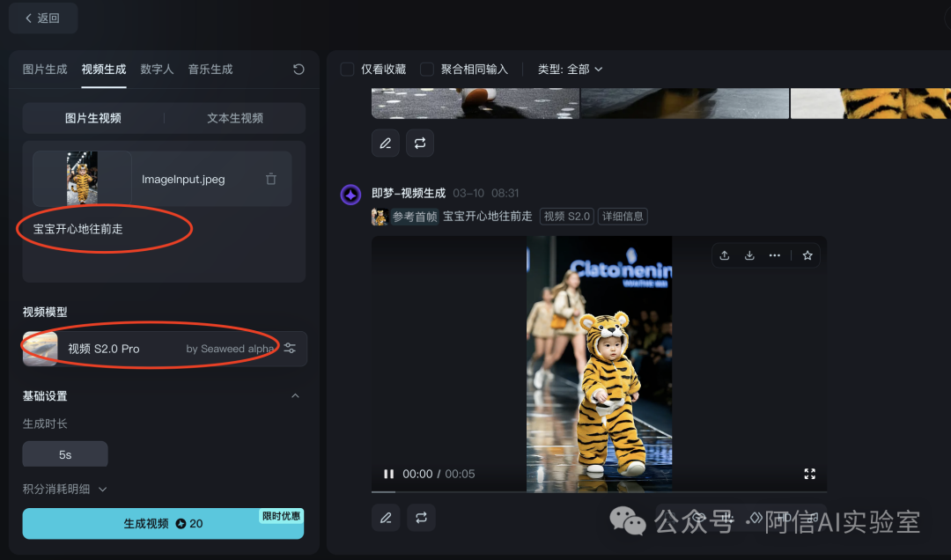Click the ImageInput.jpeg thumbnail
Image resolution: width=951 pixels, height=560 pixels.
point(82,179)
